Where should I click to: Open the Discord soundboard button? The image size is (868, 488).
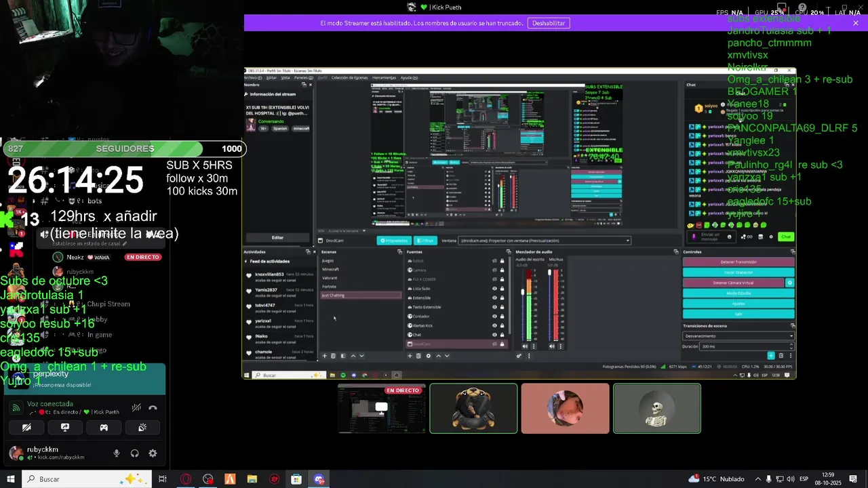(x=142, y=428)
